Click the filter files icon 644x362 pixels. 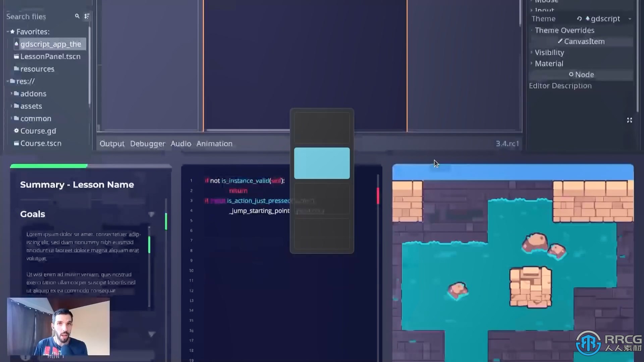[x=87, y=16]
